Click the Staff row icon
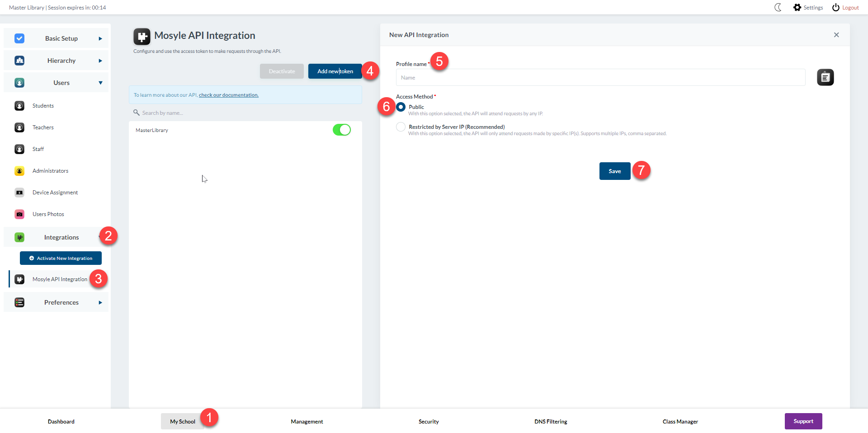This screenshot has width=868, height=433. pyautogui.click(x=19, y=149)
